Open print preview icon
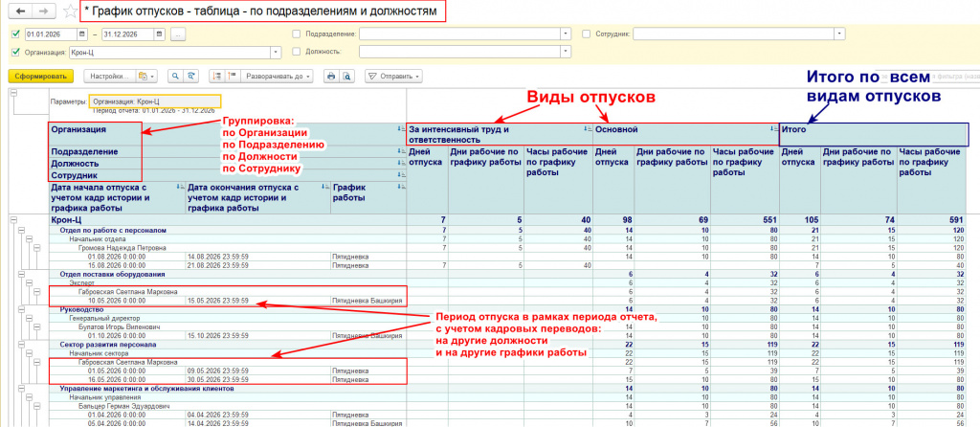 tap(345, 77)
